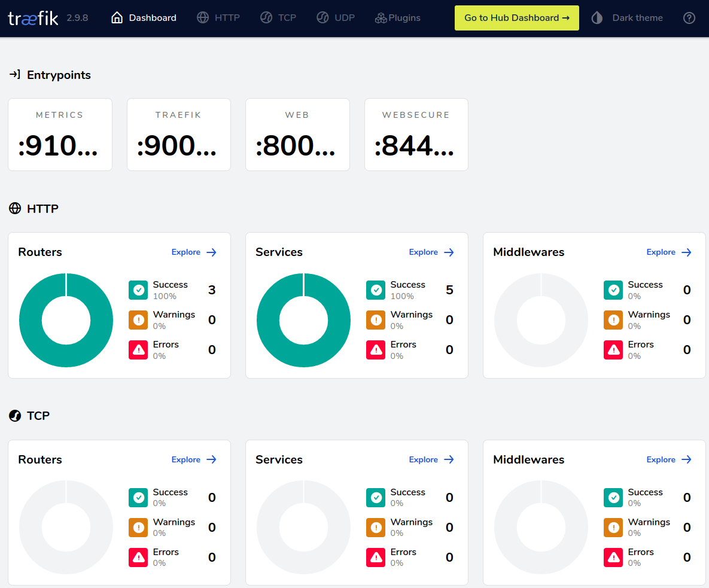The image size is (709, 588).
Task: Explore TCP Middlewares
Action: click(669, 459)
